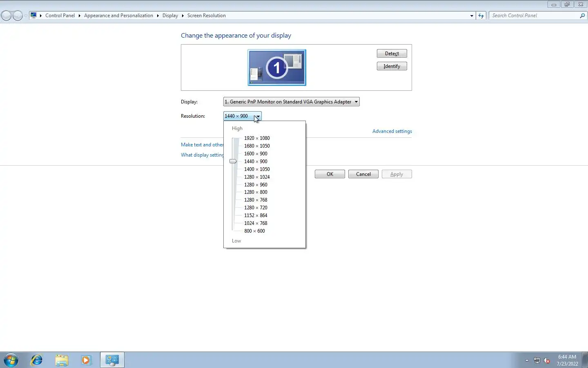Screen dimensions: 588x368
Task: Open the address bar history dropdown
Action: click(x=472, y=16)
